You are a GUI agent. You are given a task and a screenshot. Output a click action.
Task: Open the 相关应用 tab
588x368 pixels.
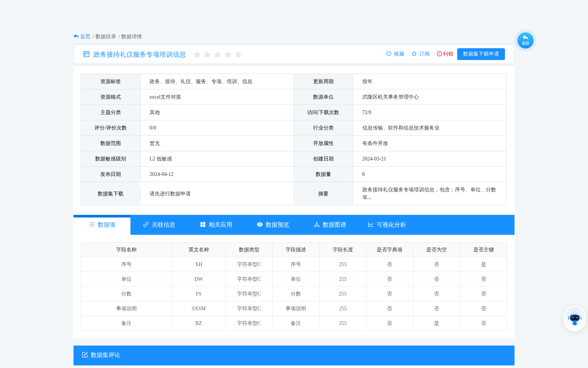tap(216, 225)
